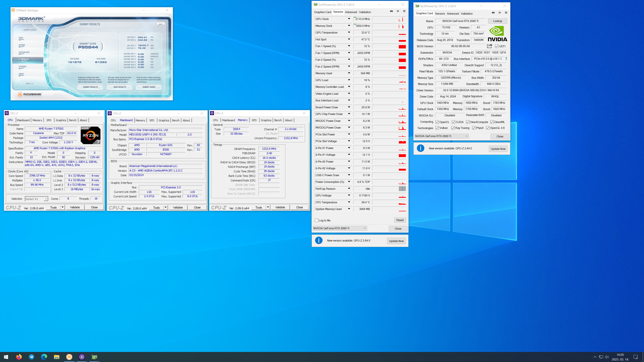Click the refresh icon in GPU-Z Graphics Card window
This screenshot has height=362, width=644.
pyautogui.click(x=499, y=13)
